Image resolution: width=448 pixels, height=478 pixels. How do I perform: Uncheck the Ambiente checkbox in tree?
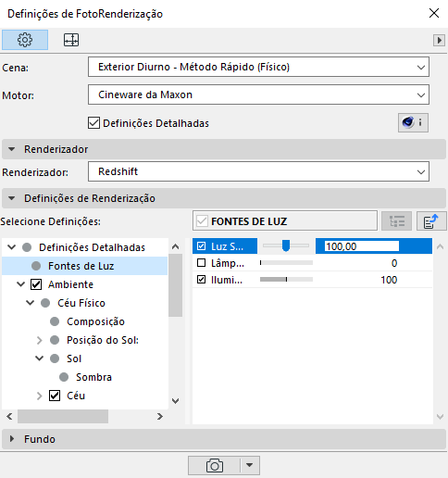coord(36,284)
